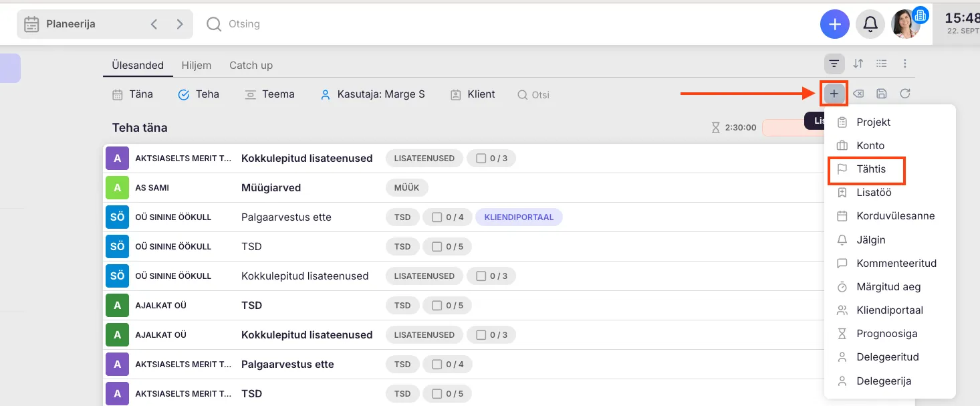
Task: Expand the Klient filter dropdown
Action: coord(473,94)
